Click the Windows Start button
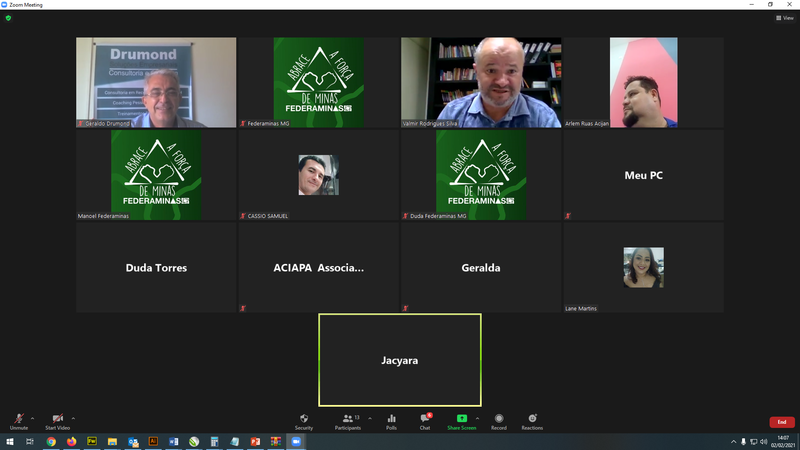The height and width of the screenshot is (450, 800). click(9, 441)
